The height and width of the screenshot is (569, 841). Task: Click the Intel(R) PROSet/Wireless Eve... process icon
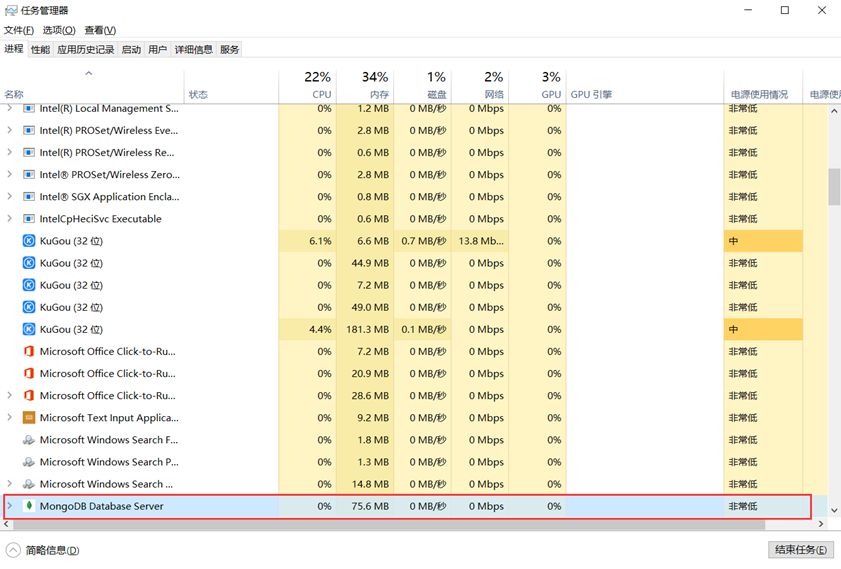29,130
